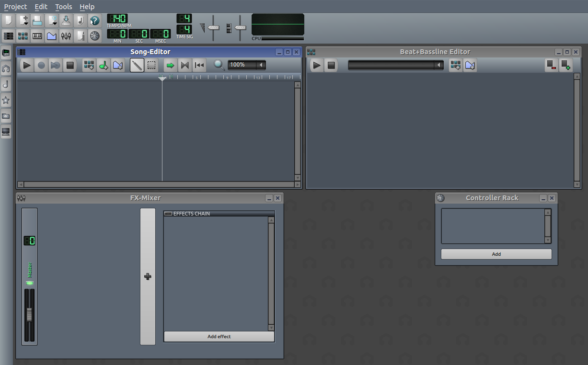
Task: Adjust the Master volume fader
Action: click(29, 314)
